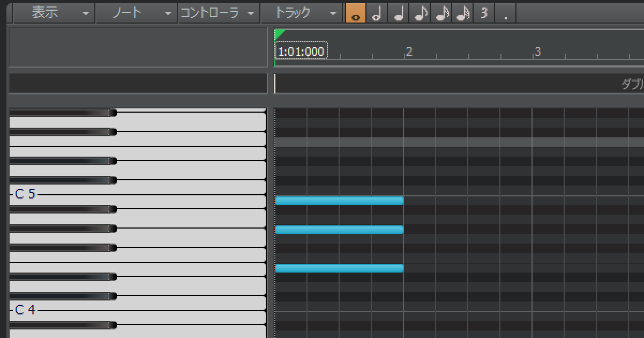Select the topmost blue note

[340, 200]
